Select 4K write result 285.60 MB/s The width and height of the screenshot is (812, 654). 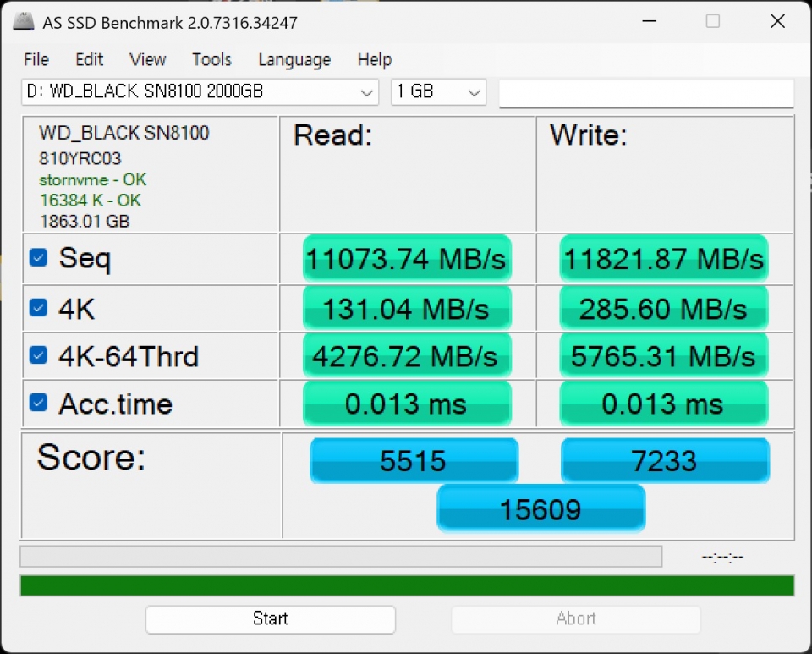(664, 309)
